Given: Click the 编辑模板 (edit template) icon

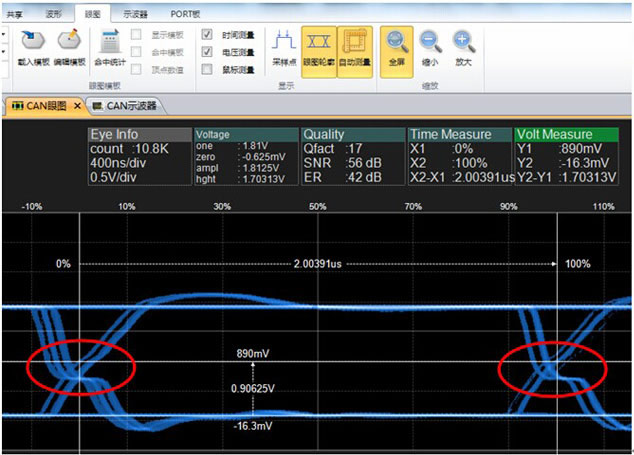Looking at the screenshot, I should pyautogui.click(x=69, y=43).
